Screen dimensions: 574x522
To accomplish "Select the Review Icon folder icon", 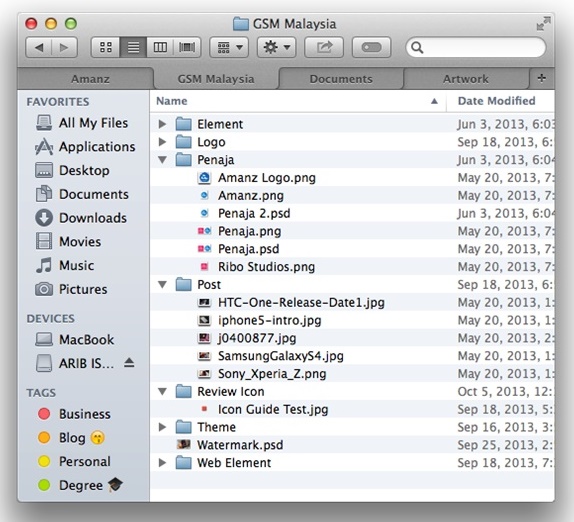I will click(x=183, y=392).
